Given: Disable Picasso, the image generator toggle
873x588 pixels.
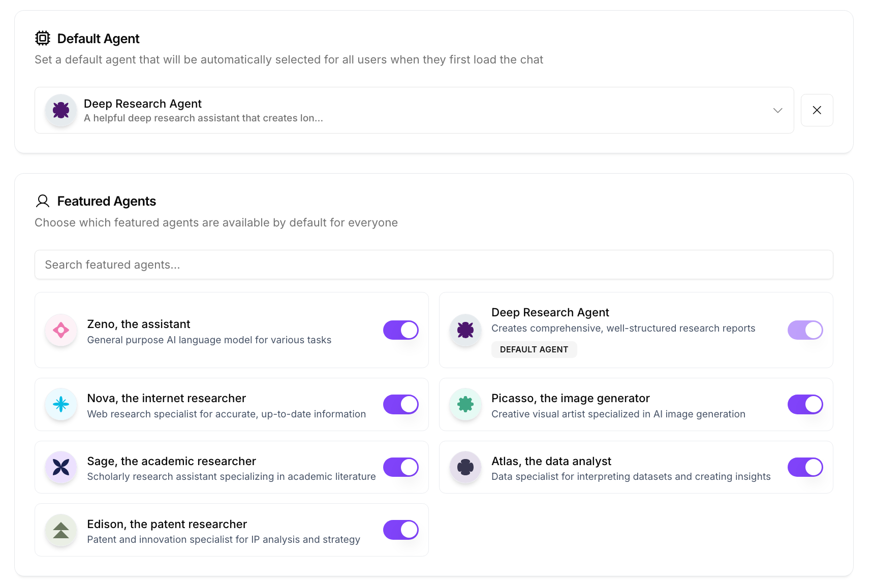Looking at the screenshot, I should click(805, 404).
